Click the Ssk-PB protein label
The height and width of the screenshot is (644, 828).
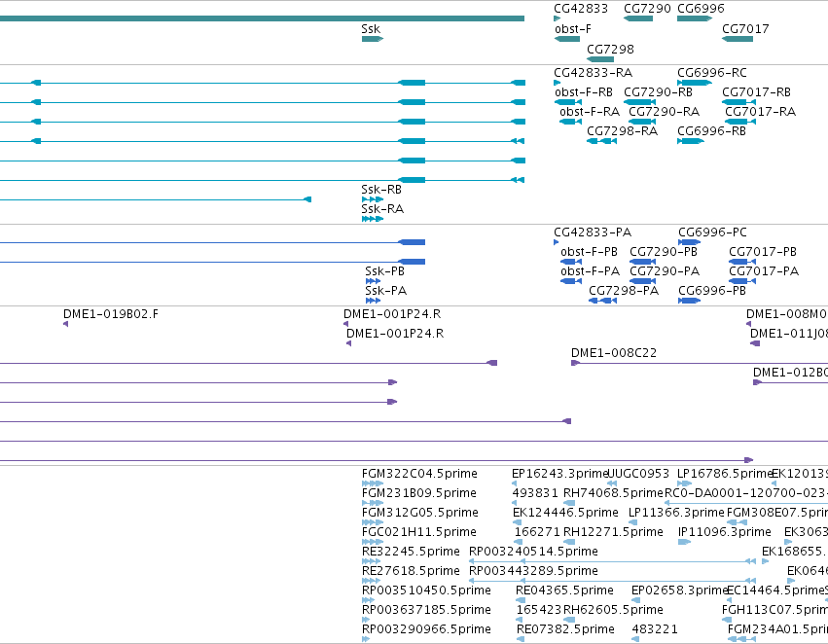[384, 271]
